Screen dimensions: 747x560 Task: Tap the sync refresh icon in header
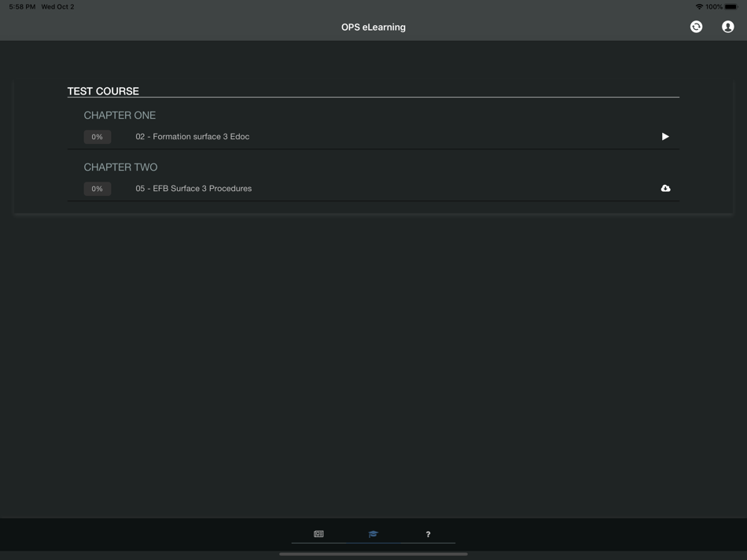[696, 27]
